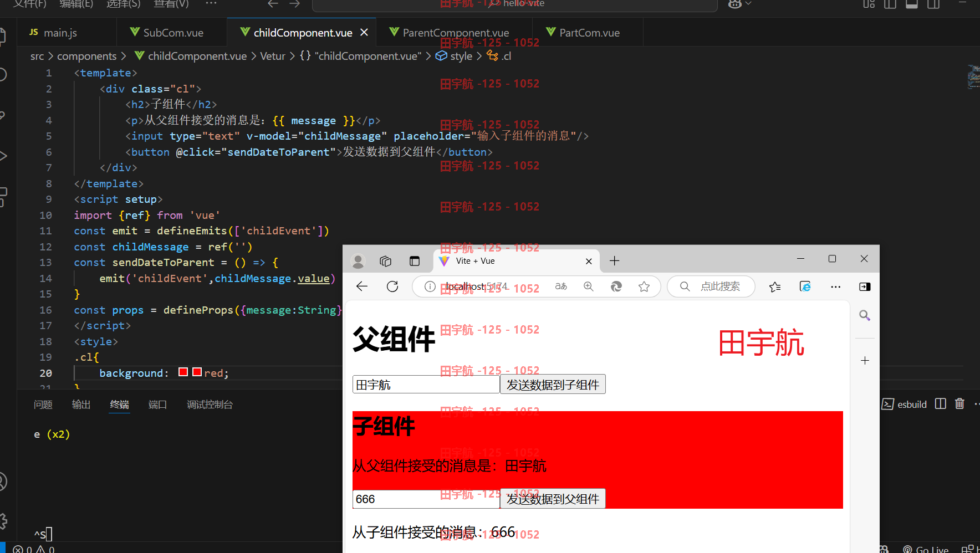The height and width of the screenshot is (553, 980).
Task: Show errors and warnings in the status bar
Action: tap(34, 549)
